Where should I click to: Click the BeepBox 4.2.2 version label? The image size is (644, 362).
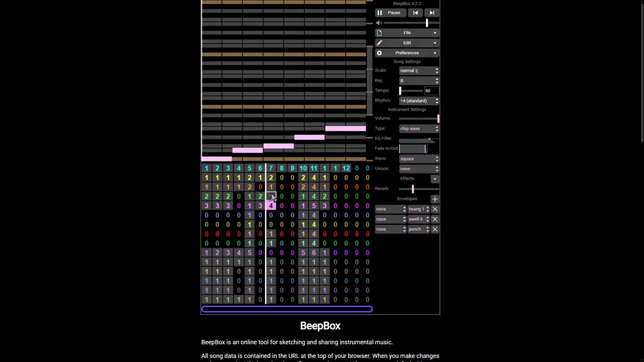click(x=407, y=4)
